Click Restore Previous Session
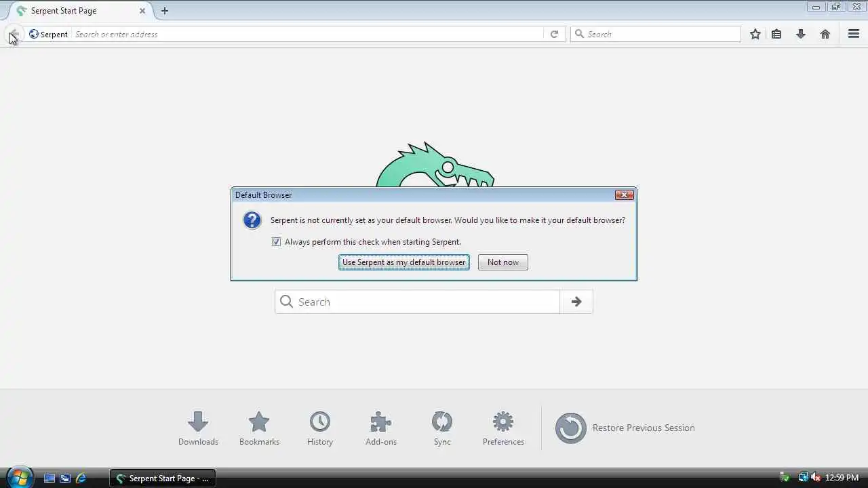 click(625, 428)
